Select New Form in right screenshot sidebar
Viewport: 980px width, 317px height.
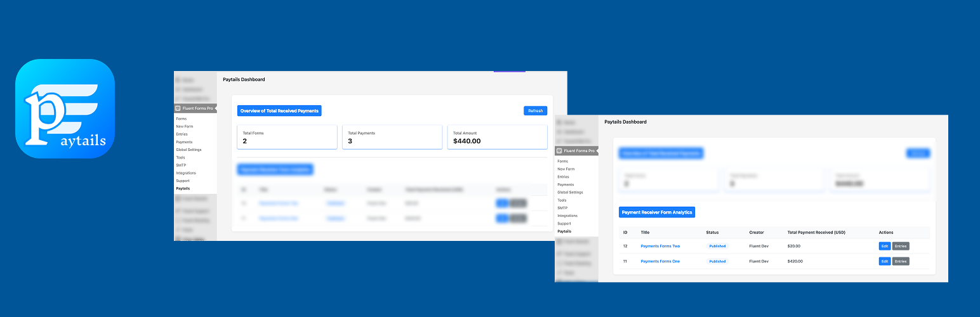click(566, 169)
